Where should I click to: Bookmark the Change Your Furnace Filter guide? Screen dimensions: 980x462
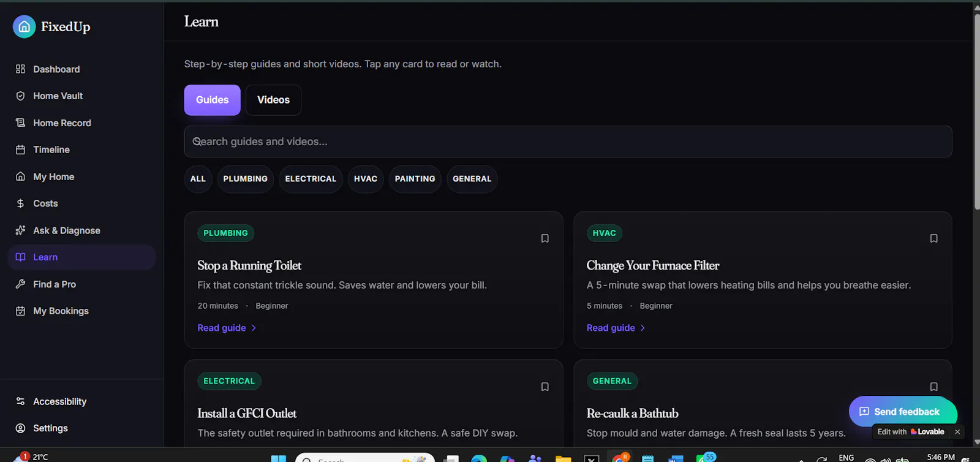pyautogui.click(x=933, y=238)
